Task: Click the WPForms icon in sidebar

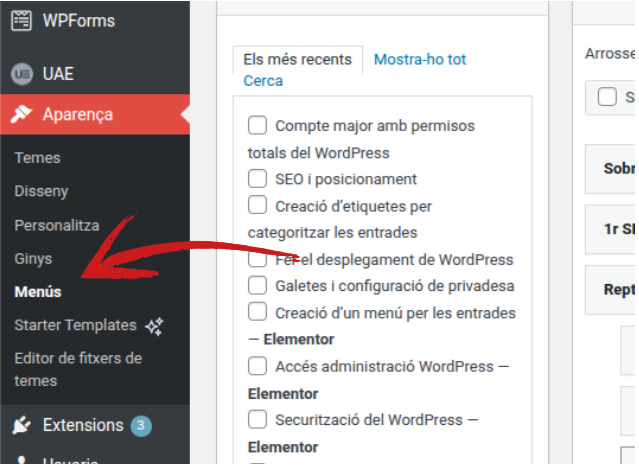Action: point(21,21)
